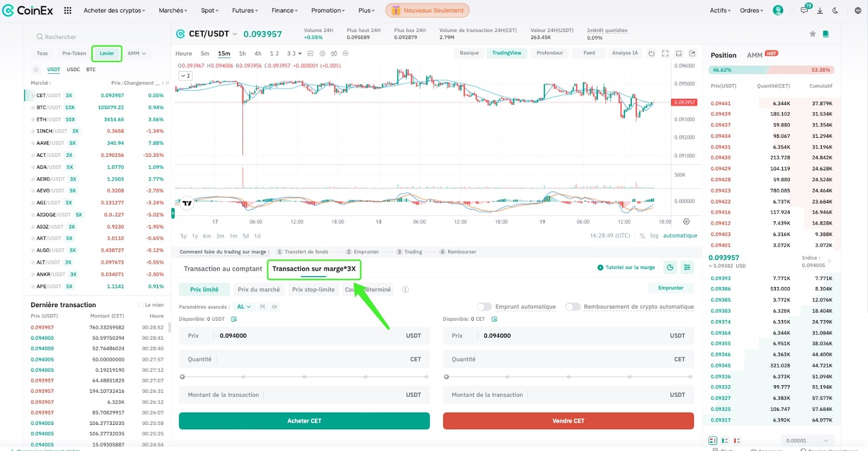Open margin account pie chart icon

point(671,267)
